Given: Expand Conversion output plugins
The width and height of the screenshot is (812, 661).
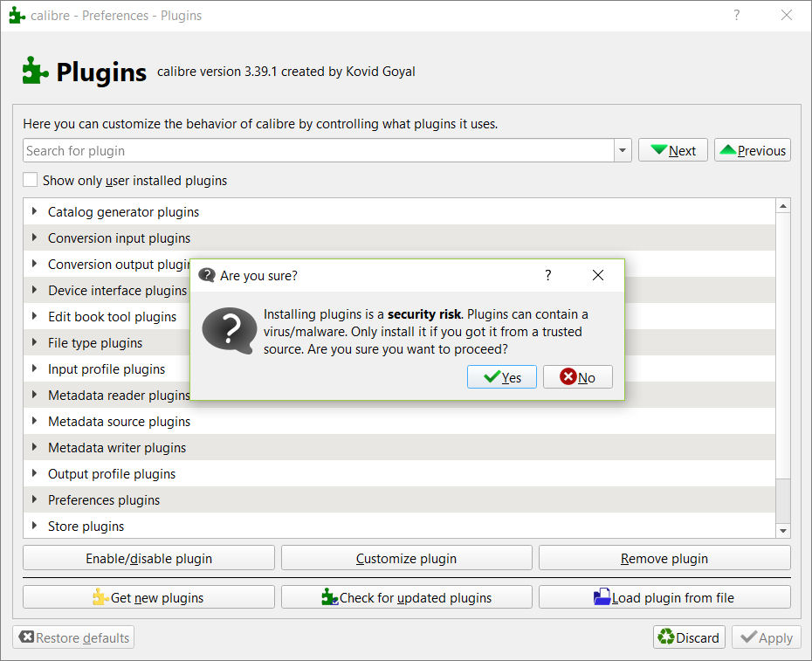Looking at the screenshot, I should pyautogui.click(x=34, y=263).
